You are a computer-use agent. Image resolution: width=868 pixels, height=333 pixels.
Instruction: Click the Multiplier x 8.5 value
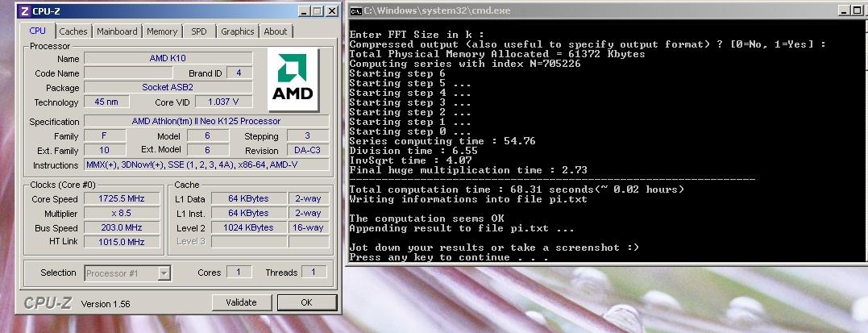click(122, 213)
